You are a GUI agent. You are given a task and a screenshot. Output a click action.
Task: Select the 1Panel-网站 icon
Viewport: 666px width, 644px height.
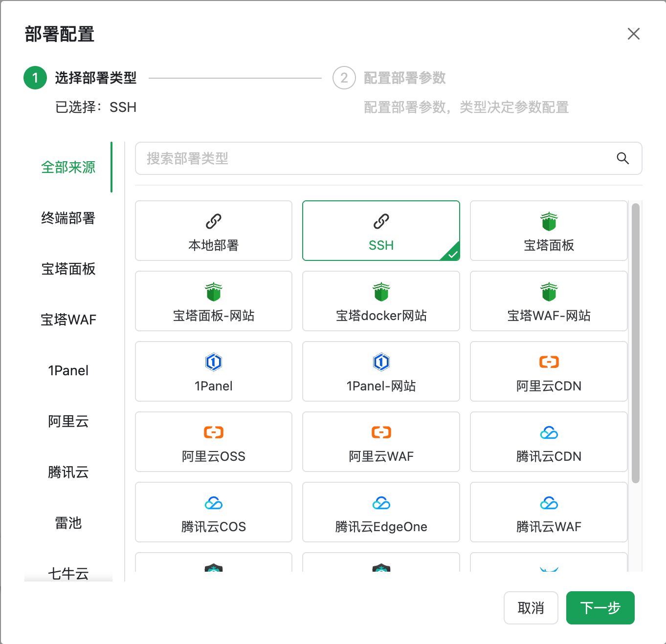381,362
